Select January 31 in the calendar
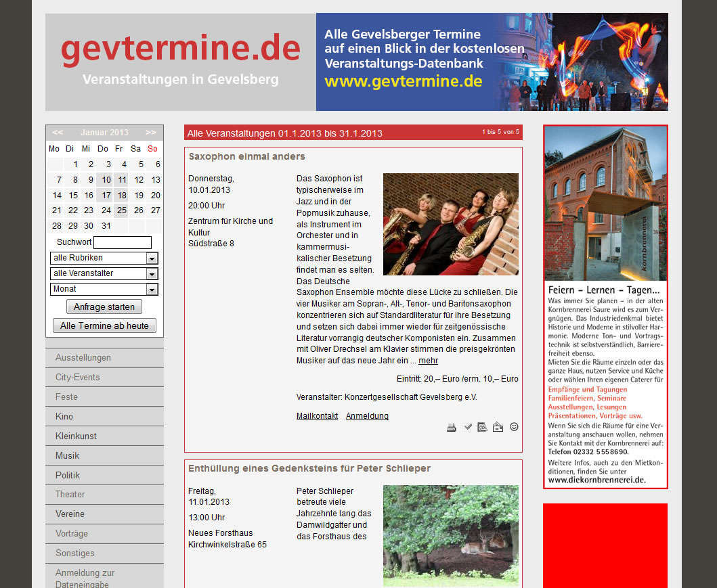 [106, 226]
